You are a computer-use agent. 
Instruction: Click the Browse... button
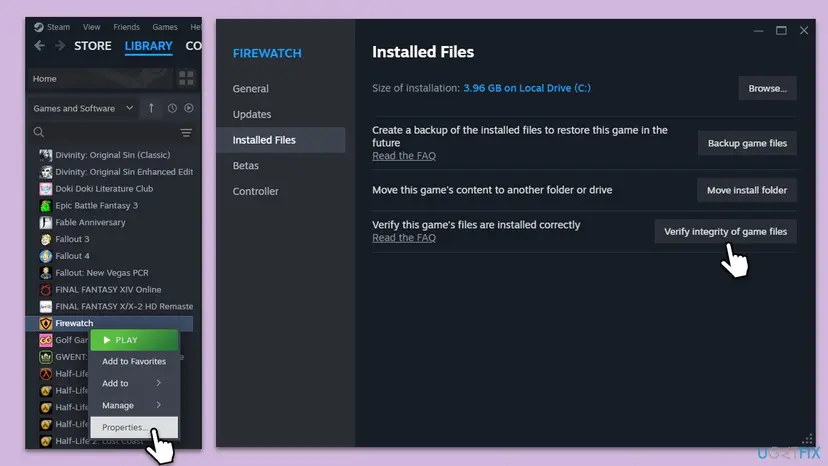click(767, 88)
